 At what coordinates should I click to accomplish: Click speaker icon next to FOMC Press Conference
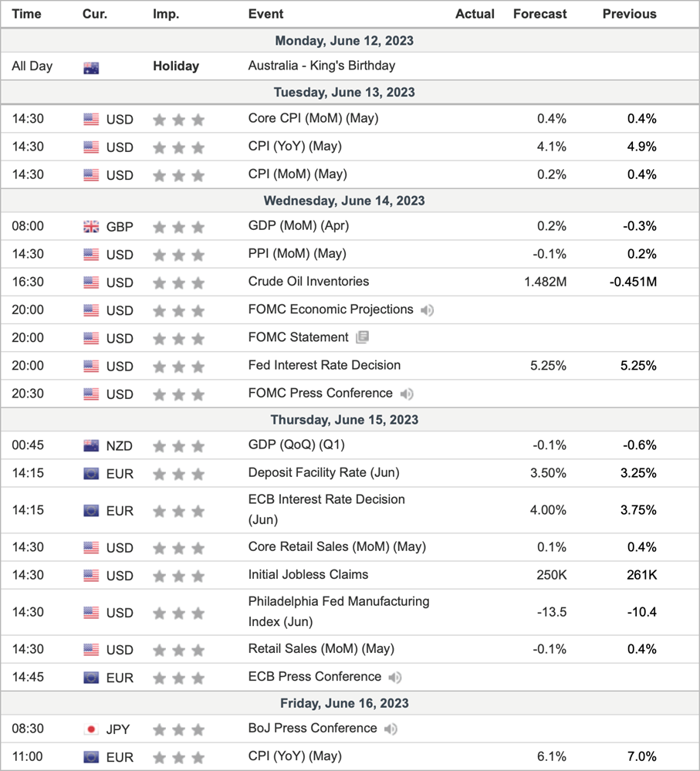(406, 394)
